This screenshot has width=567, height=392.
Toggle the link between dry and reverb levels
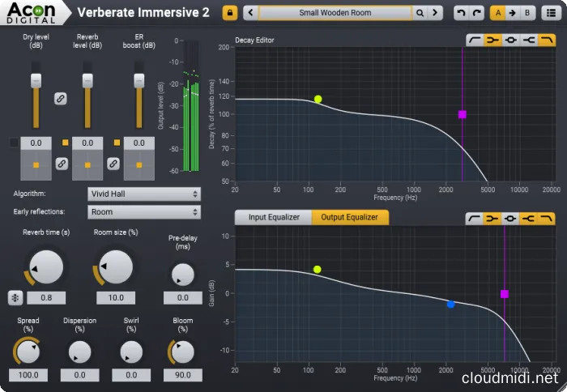point(60,98)
